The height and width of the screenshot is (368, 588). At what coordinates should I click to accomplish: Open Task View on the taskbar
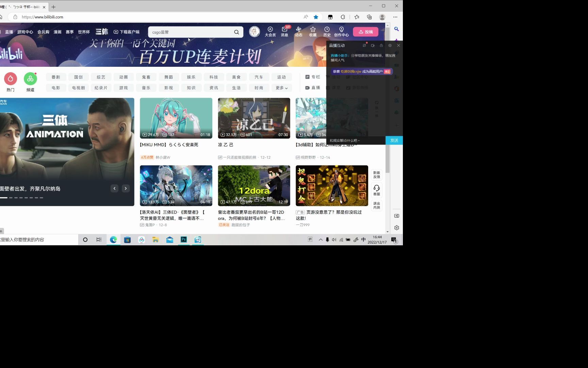point(99,240)
